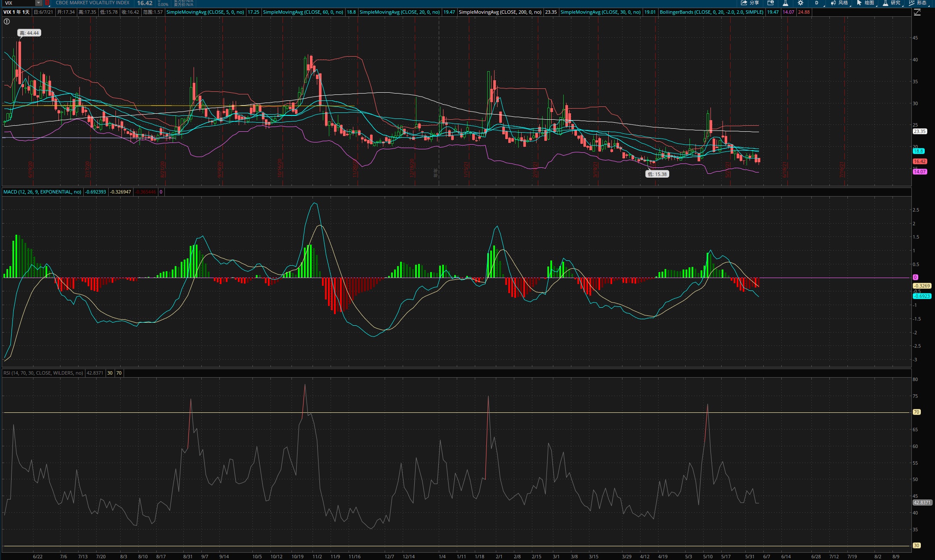The width and height of the screenshot is (935, 560).
Task: Click the red linked-color indicator beside symbol
Action: [x=47, y=3]
